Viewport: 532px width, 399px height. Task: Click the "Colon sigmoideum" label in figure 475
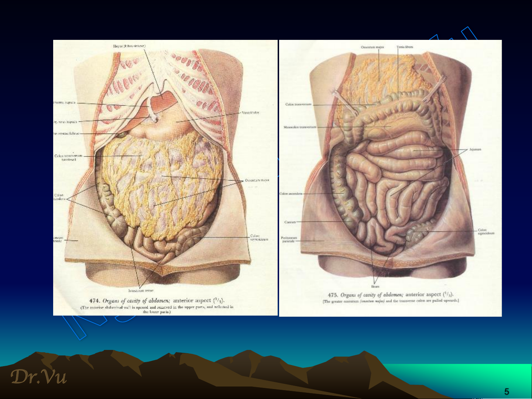click(486, 231)
